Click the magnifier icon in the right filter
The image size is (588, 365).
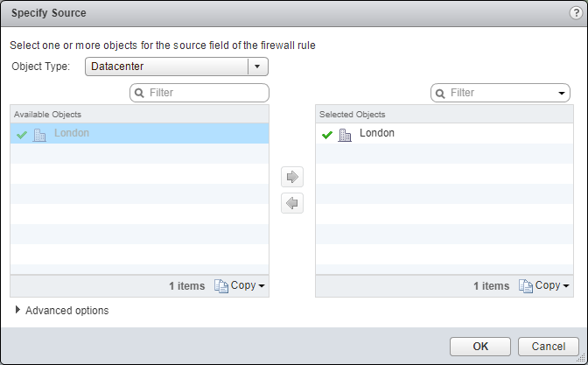click(x=440, y=93)
